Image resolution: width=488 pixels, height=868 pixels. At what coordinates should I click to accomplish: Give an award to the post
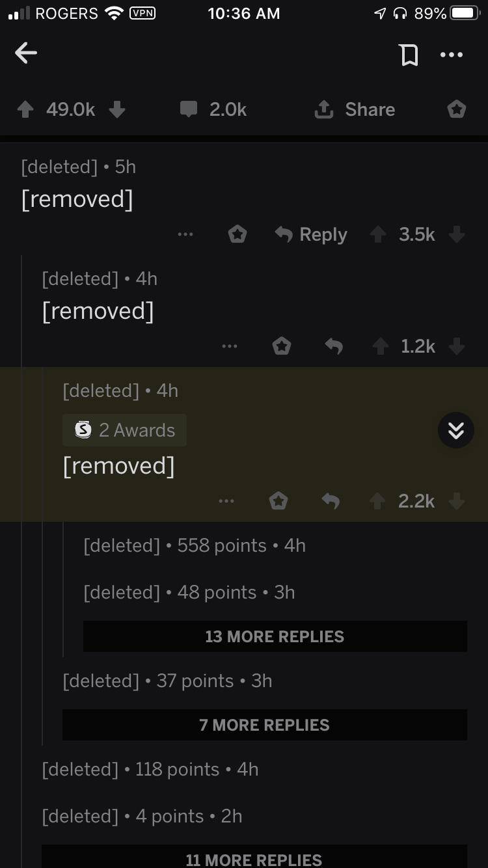[457, 109]
